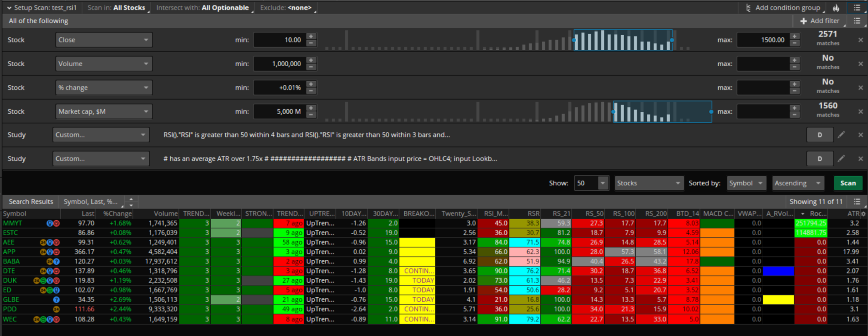Click Add filter
This screenshot has height=336, width=868.
820,21
